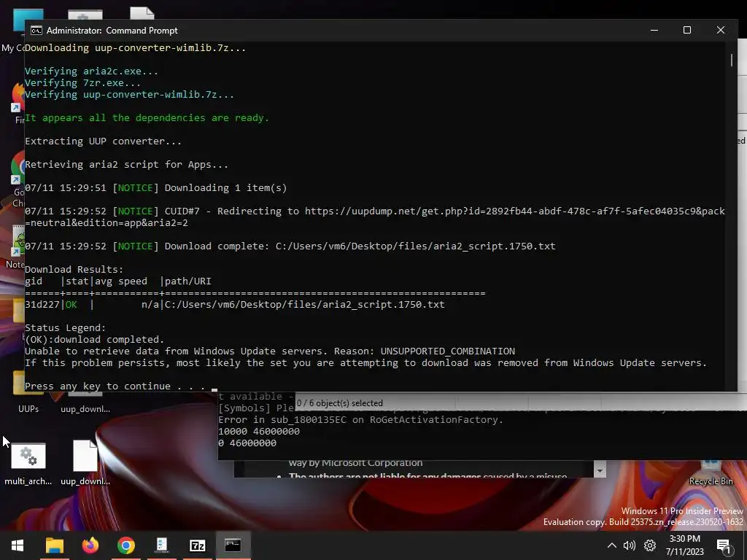This screenshot has width=747, height=560.
Task: Click the 'Download Results:' line
Action: [x=74, y=270]
